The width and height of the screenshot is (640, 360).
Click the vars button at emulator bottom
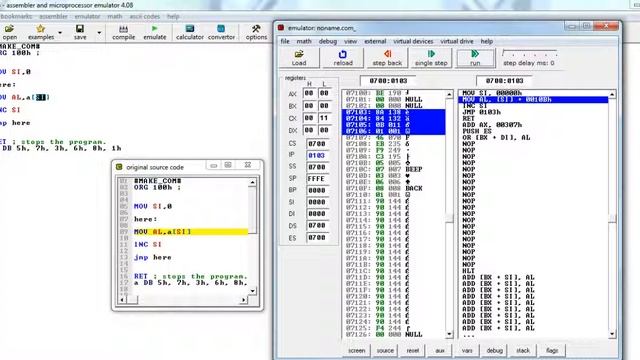tap(467, 350)
